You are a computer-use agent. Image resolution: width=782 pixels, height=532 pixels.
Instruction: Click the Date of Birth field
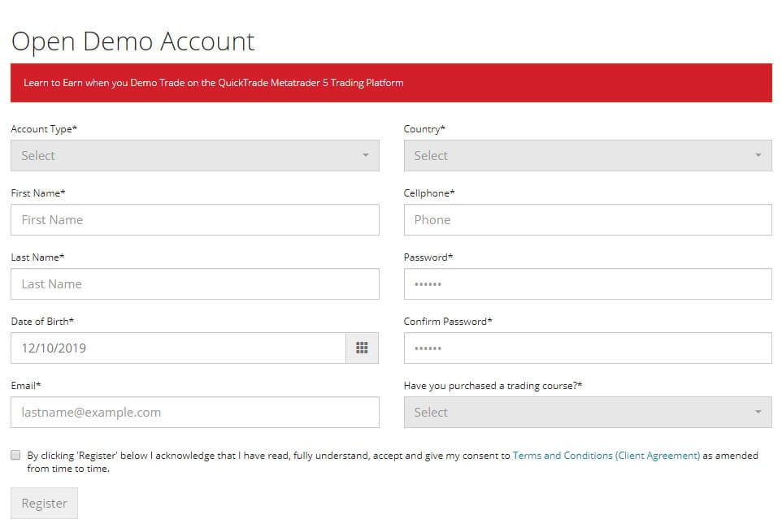click(x=179, y=348)
